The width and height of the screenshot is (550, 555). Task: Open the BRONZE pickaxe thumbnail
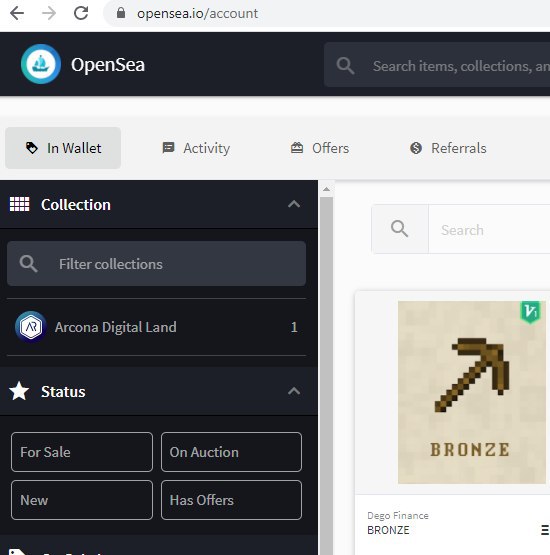471,392
